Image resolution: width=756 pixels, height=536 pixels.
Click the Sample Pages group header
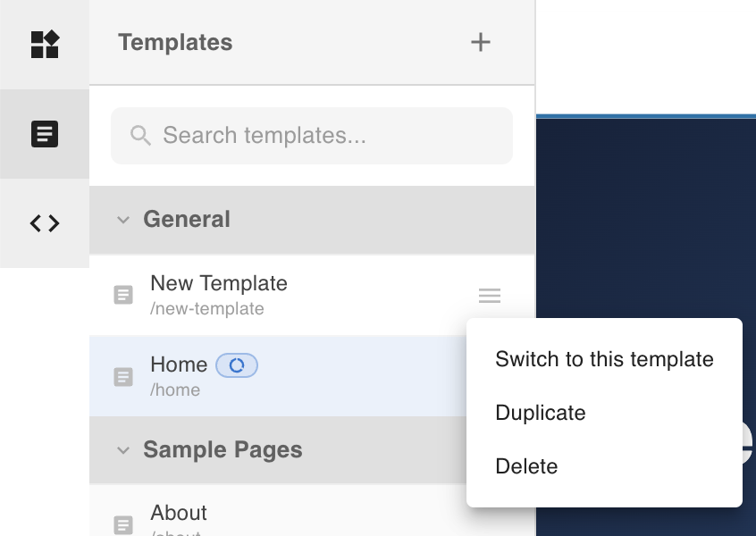coord(223,450)
